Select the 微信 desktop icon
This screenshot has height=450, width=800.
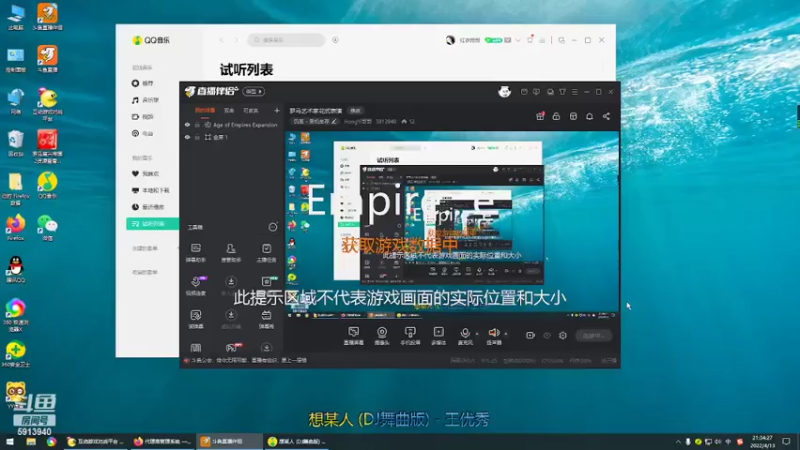click(x=47, y=228)
